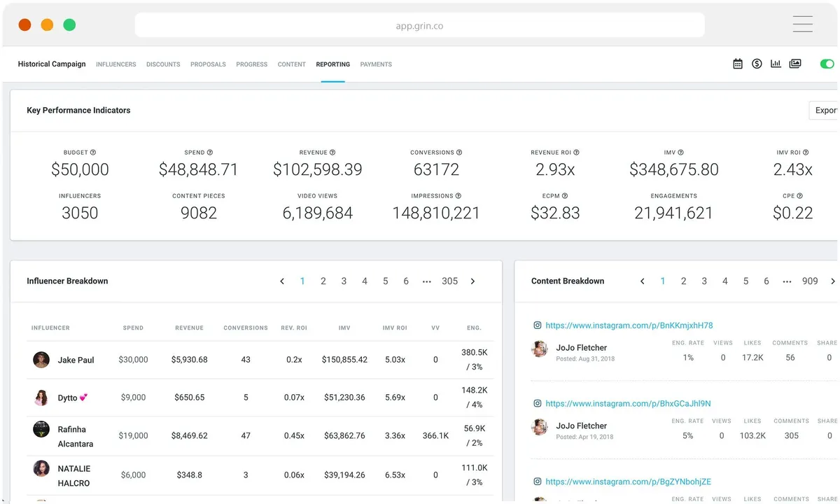Switch to the Proposals tab
840x504 pixels.
(208, 64)
